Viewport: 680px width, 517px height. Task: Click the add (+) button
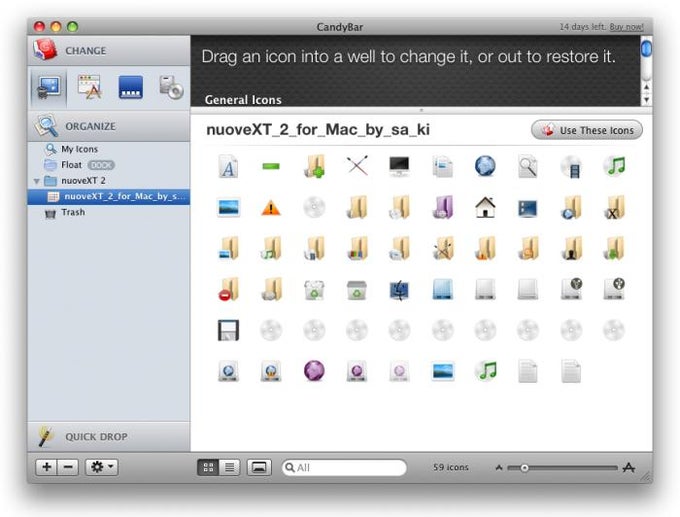[46, 467]
